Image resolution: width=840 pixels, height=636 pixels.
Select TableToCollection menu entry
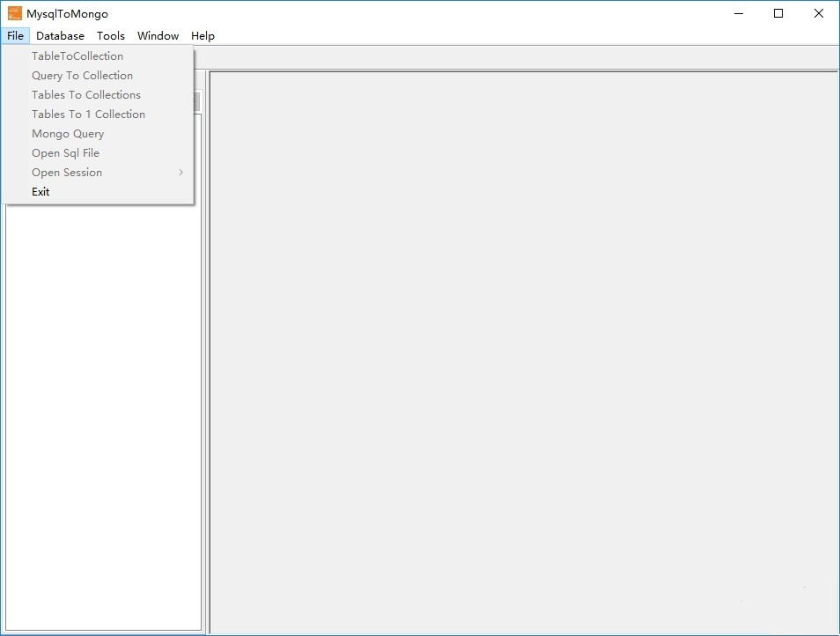98,56
